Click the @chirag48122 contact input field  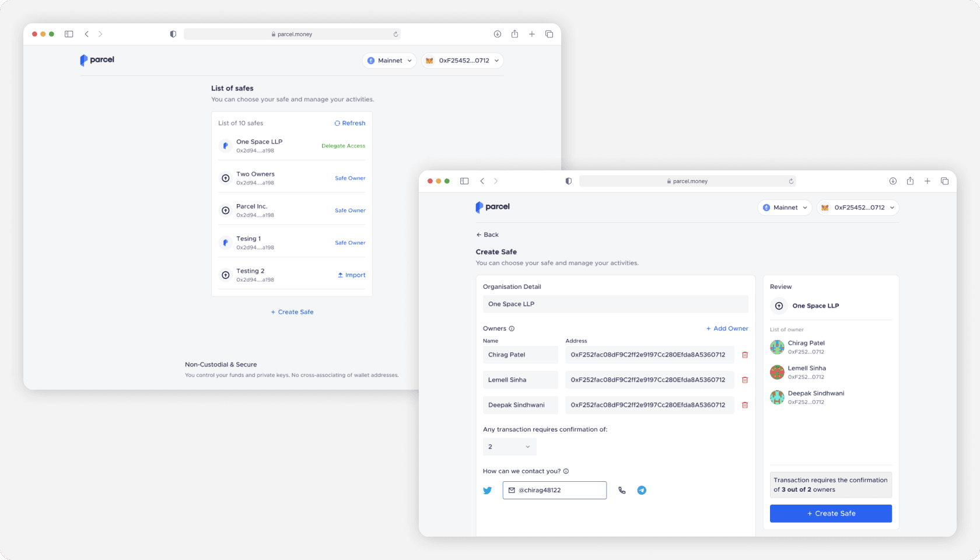[x=555, y=490]
